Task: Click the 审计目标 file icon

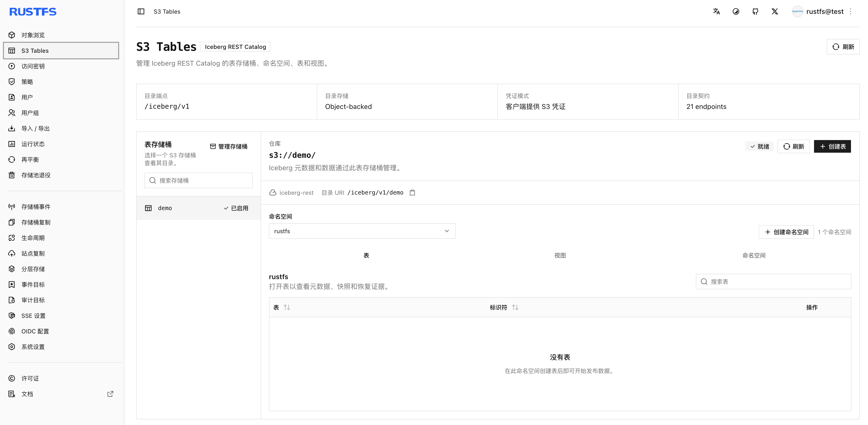Action: tap(12, 300)
